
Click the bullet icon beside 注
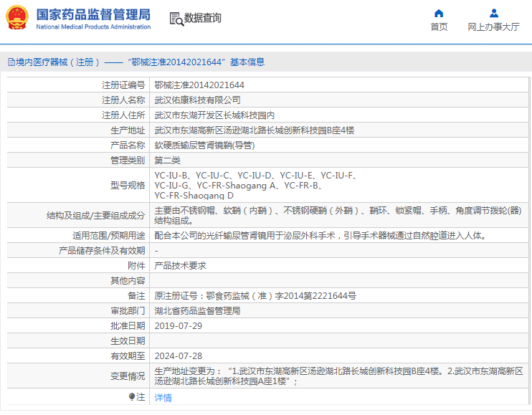pos(132,396)
